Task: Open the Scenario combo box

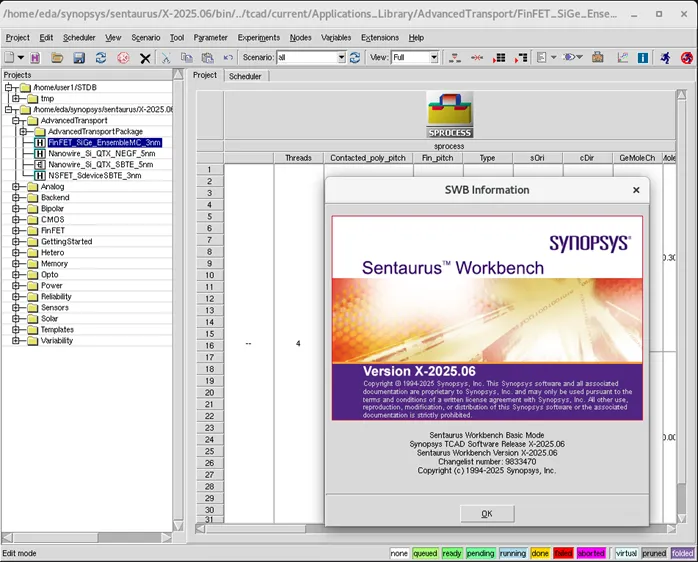Action: pos(311,57)
